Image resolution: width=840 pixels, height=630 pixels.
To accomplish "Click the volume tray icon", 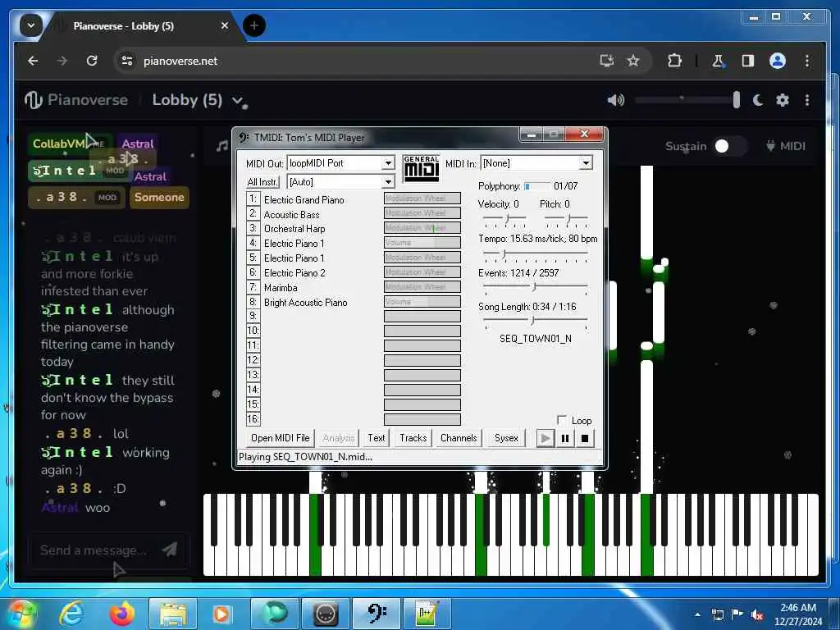I will 757,615.
